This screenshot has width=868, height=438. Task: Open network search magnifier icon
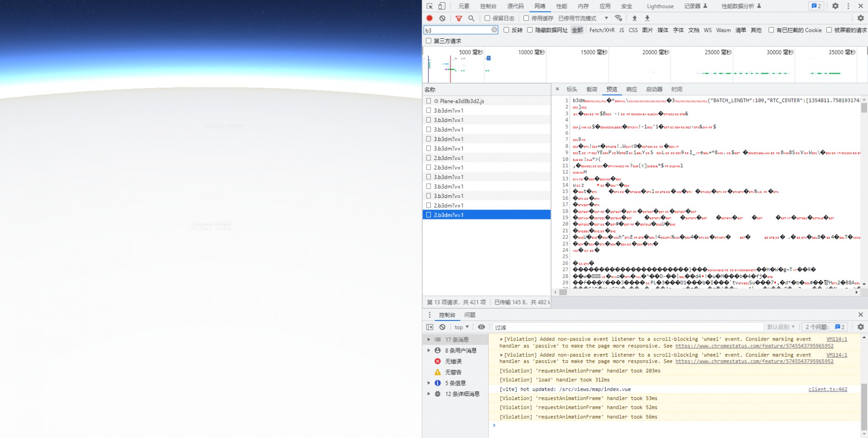tap(471, 18)
